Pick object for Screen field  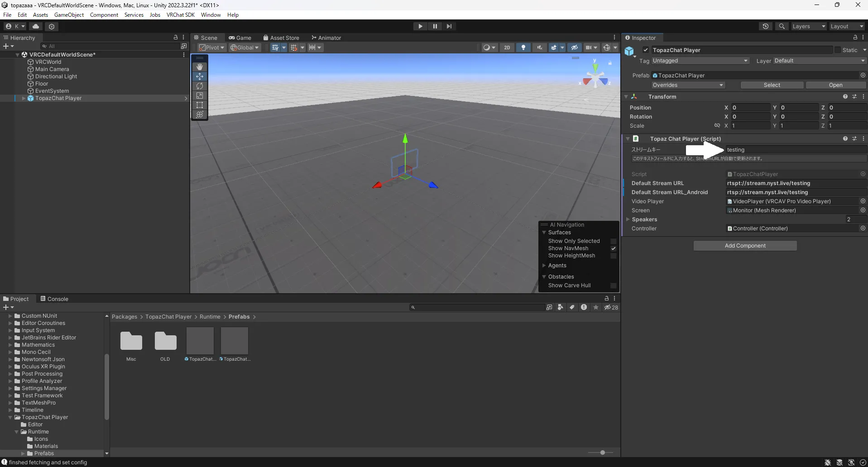(x=863, y=210)
